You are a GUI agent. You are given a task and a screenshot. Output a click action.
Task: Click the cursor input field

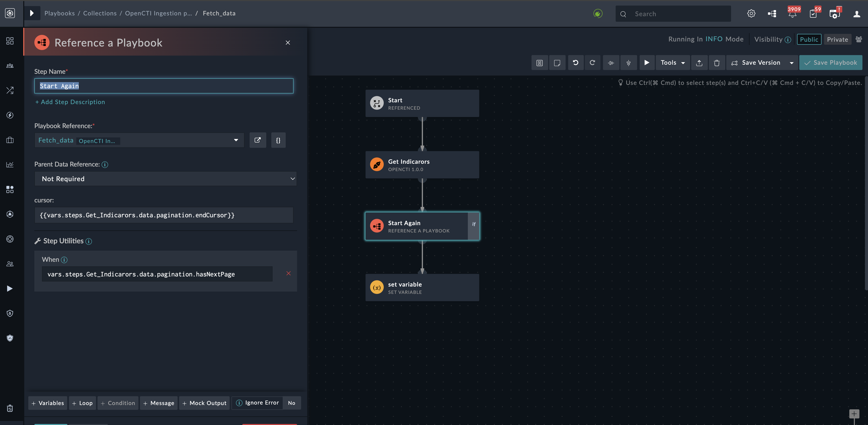coord(164,215)
